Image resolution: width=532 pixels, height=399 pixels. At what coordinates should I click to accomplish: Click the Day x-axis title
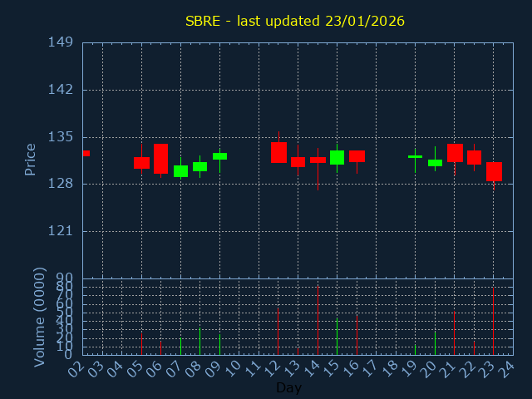pyautogui.click(x=288, y=387)
